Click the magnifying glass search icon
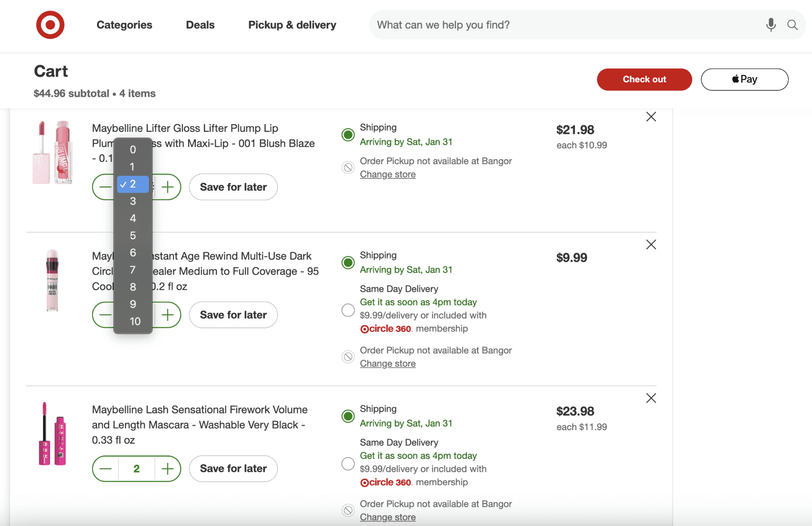 [x=792, y=25]
